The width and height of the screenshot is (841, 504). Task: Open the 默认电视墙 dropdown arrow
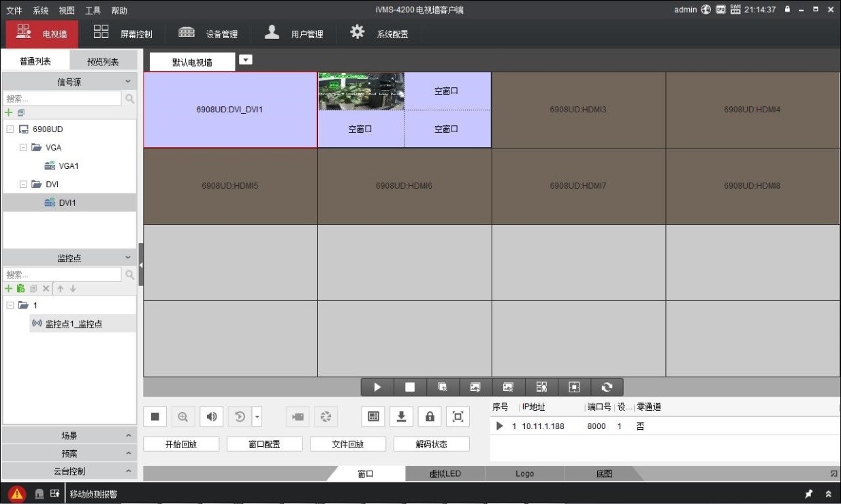coord(245,60)
